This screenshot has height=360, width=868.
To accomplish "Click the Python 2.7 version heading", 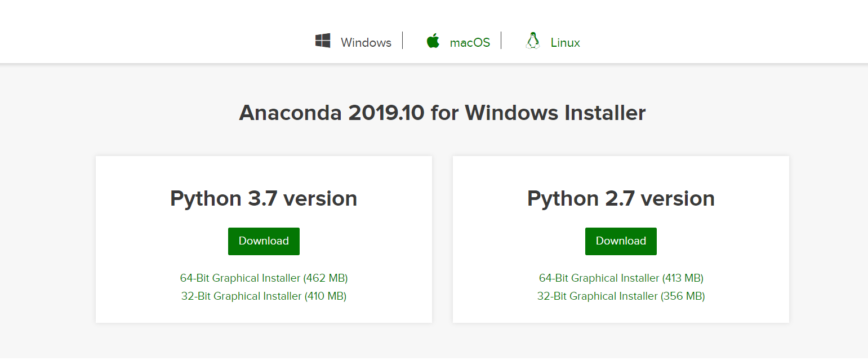I will pos(621,199).
